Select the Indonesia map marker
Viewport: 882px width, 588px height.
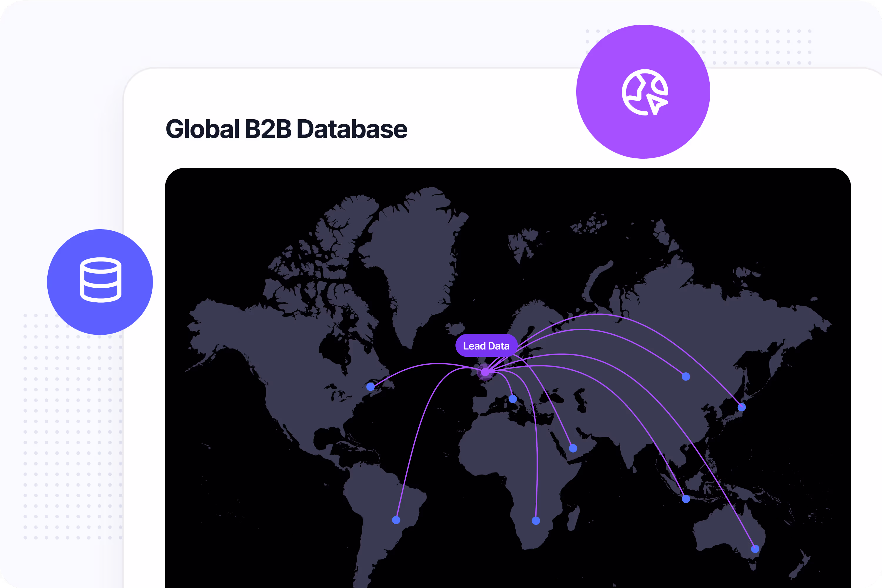click(686, 499)
